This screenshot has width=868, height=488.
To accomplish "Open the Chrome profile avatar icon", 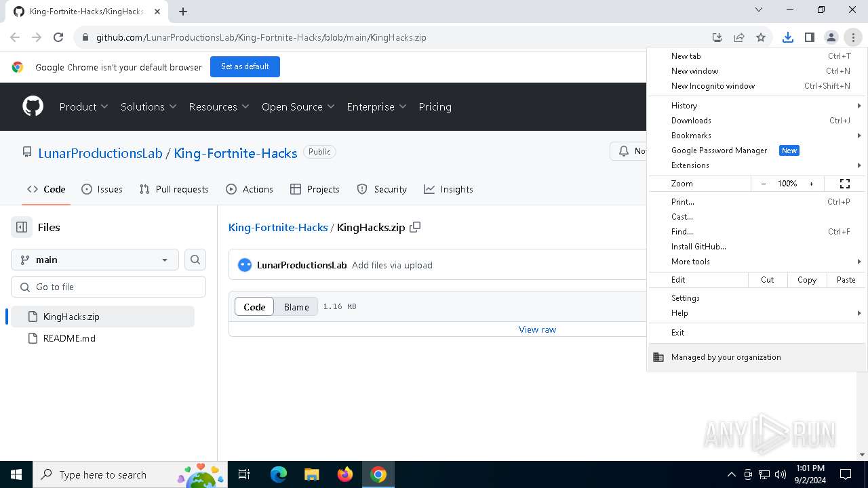I will [x=831, y=37].
